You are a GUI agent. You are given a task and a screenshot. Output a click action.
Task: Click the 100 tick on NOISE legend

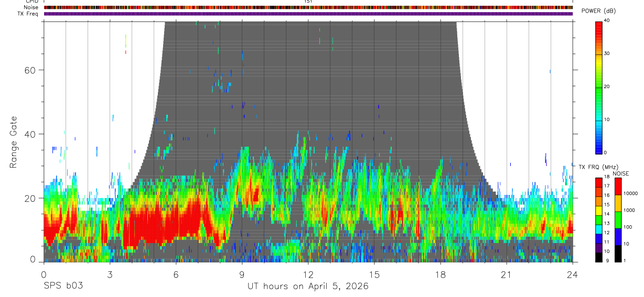coord(628,227)
